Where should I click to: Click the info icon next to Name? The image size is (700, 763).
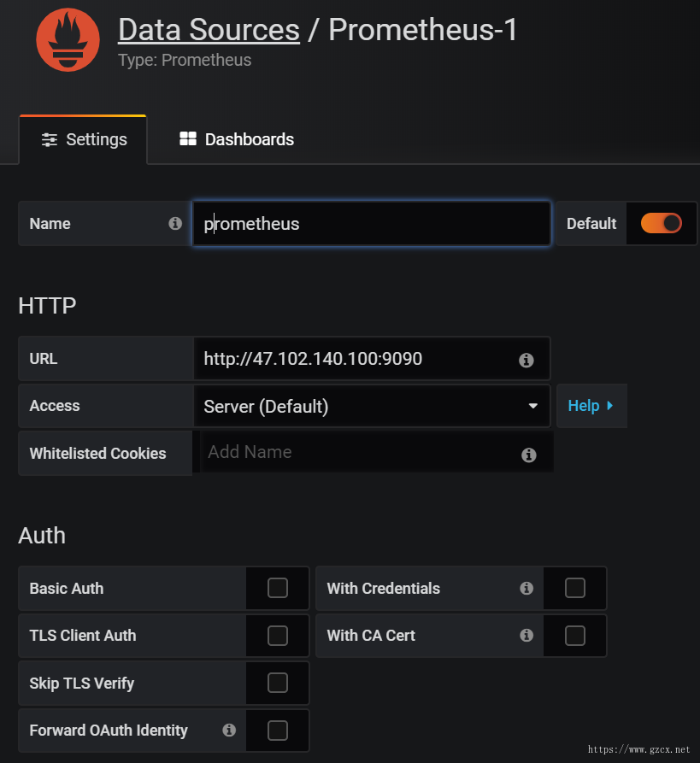[x=175, y=223]
